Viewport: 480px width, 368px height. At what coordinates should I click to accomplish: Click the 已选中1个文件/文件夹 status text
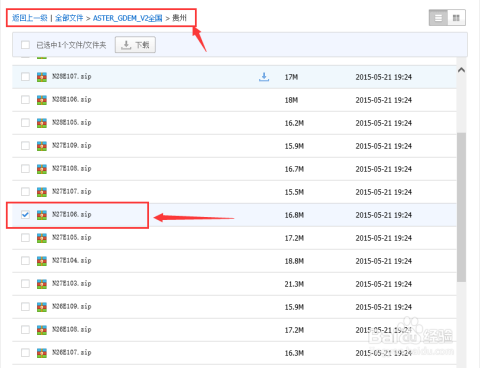tap(71, 45)
